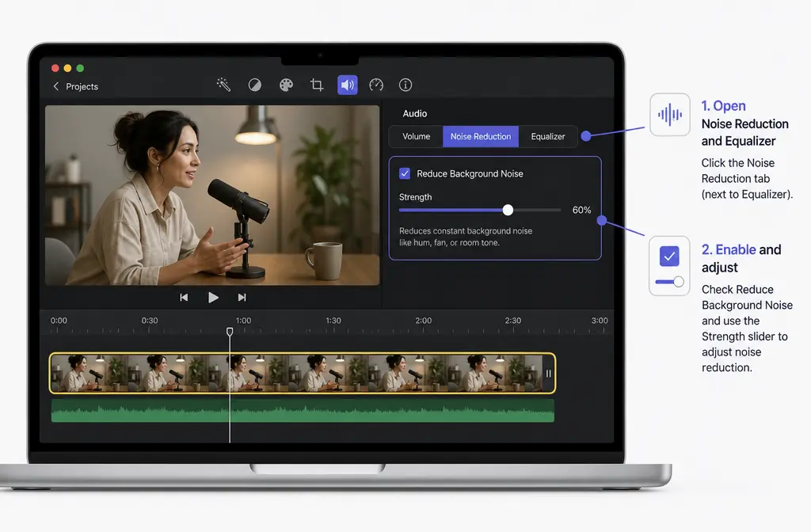The width and height of the screenshot is (811, 532).
Task: Click the 2:30 mark on timeline ruler
Action: pos(512,321)
